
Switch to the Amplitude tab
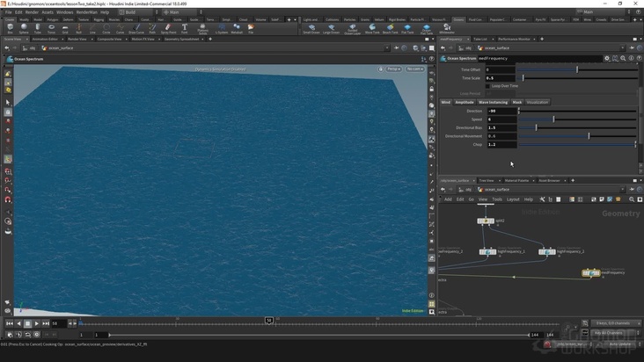[465, 102]
